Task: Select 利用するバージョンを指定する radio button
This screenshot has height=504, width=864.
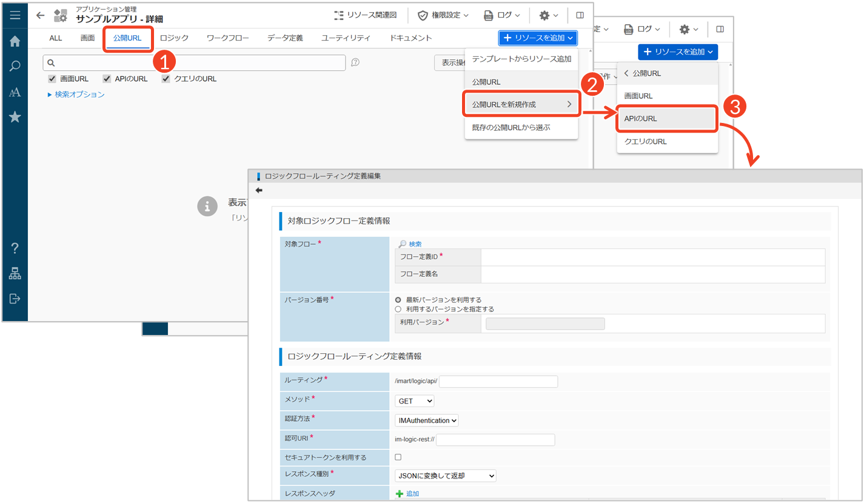Action: tap(398, 309)
